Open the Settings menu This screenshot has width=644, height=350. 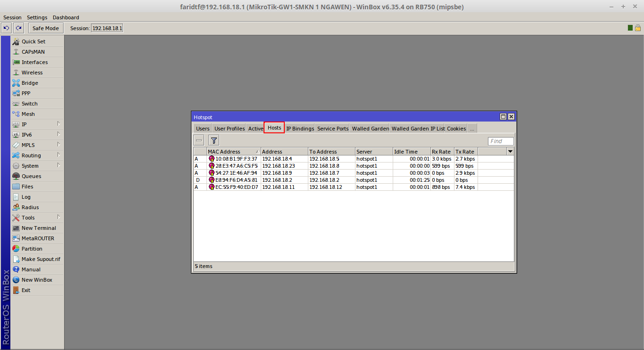(37, 17)
